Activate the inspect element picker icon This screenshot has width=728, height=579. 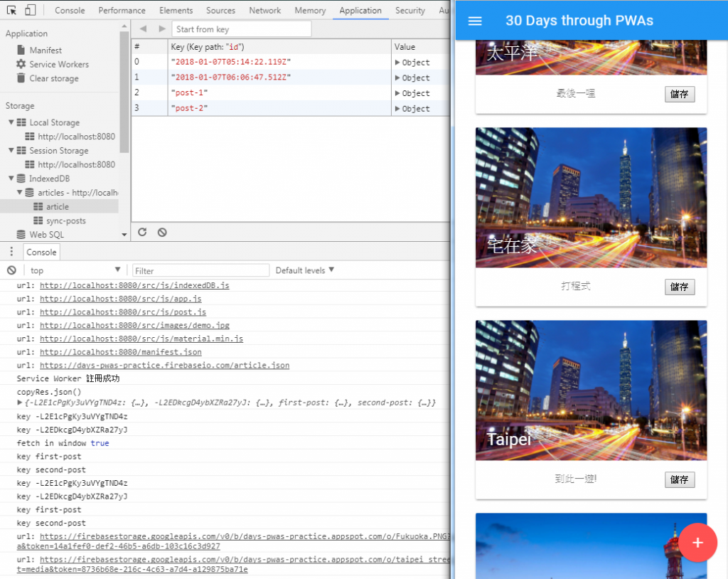11,10
